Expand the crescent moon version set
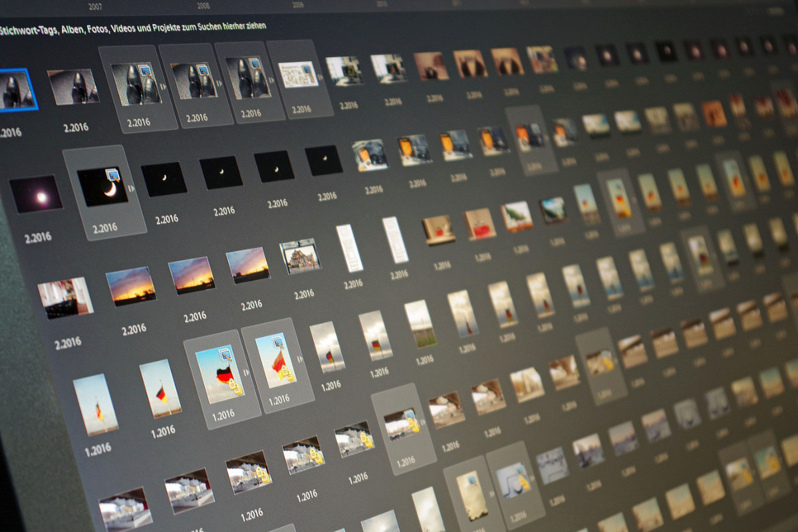The width and height of the screenshot is (798, 532). click(x=132, y=190)
